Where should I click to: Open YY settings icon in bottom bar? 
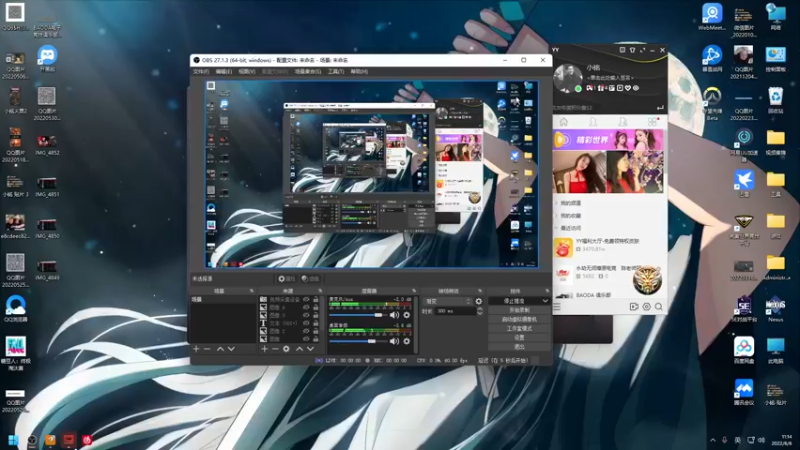coord(646,307)
